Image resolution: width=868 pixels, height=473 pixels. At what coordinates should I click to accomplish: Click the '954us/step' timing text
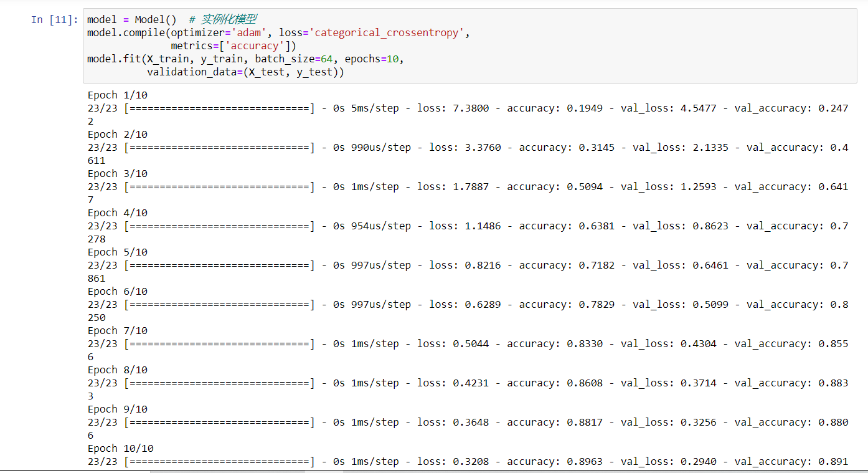[381, 226]
